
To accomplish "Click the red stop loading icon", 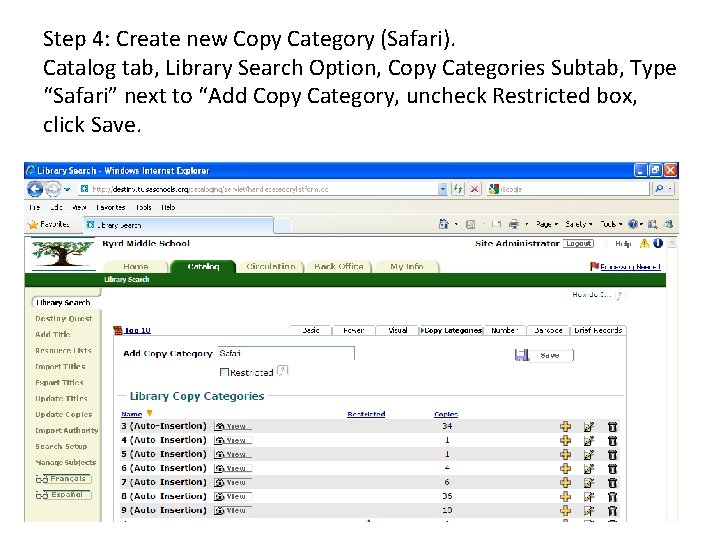I will click(474, 189).
